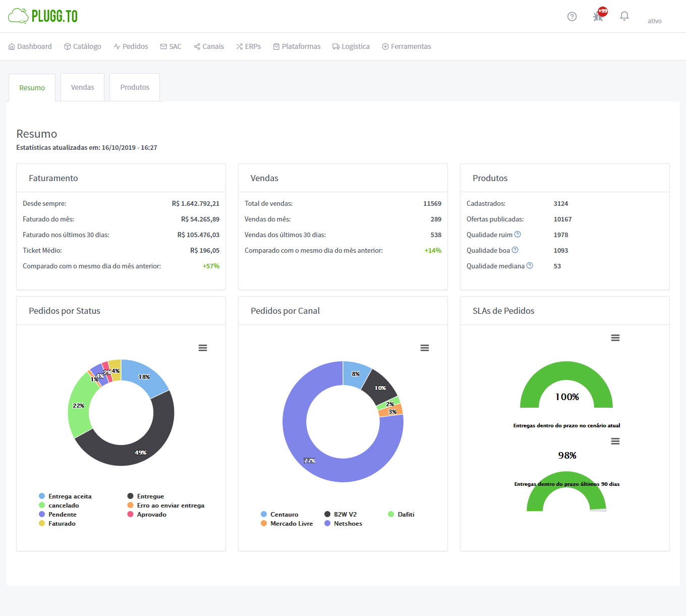
Task: Click the 8% Centauro donut slice
Action: click(356, 374)
